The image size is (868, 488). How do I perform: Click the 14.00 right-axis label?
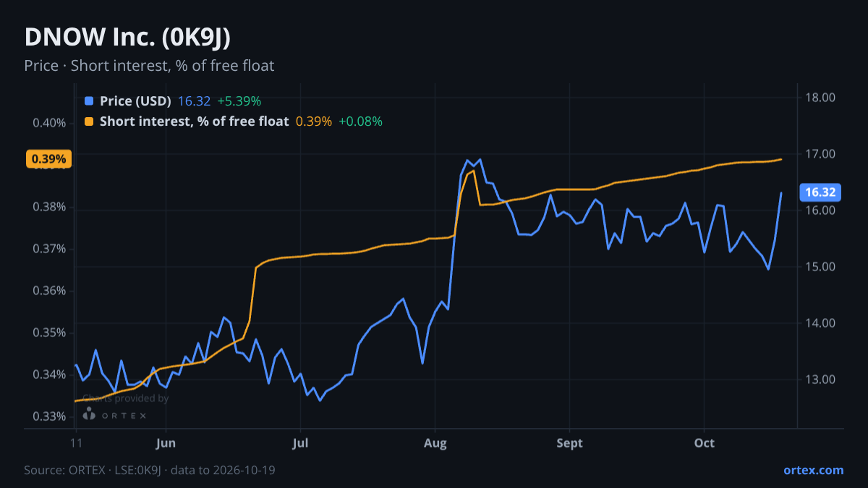coord(820,323)
